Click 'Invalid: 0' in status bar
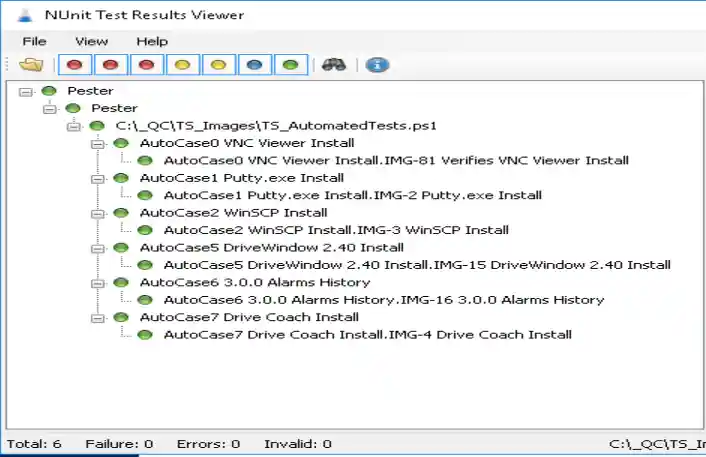 click(x=298, y=444)
